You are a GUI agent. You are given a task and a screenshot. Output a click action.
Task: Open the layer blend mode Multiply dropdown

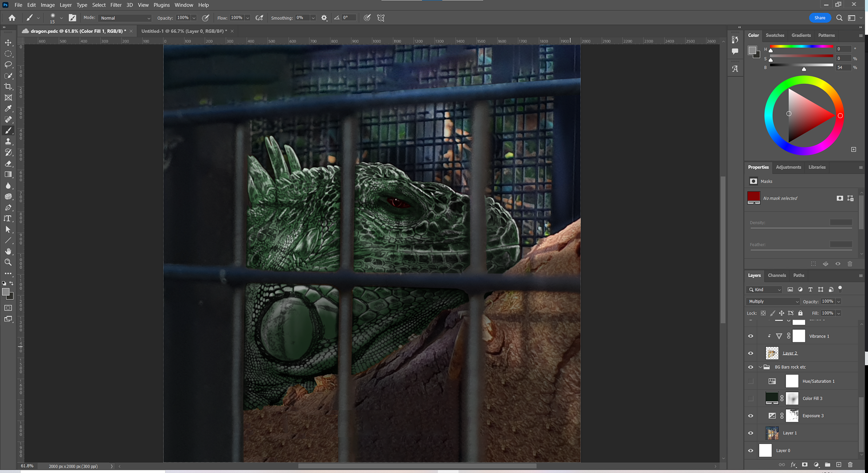point(773,302)
